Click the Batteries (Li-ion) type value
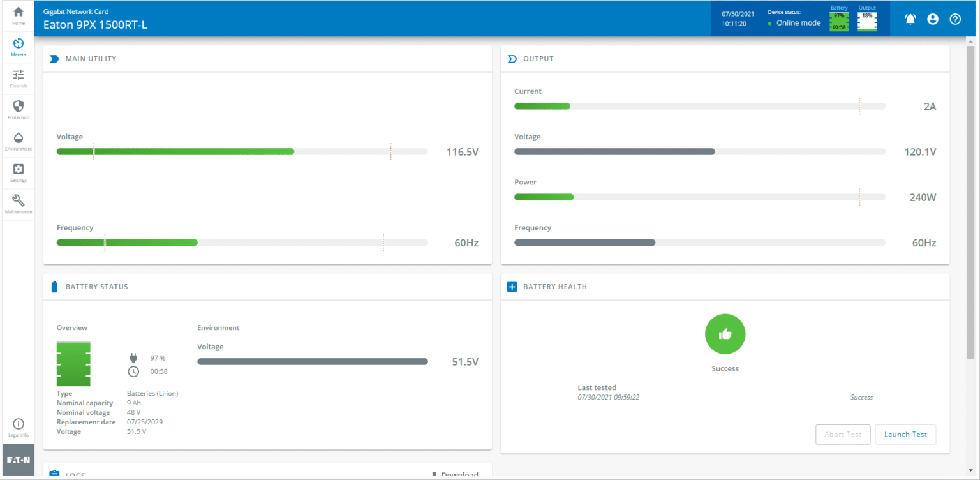980x480 pixels. [152, 393]
